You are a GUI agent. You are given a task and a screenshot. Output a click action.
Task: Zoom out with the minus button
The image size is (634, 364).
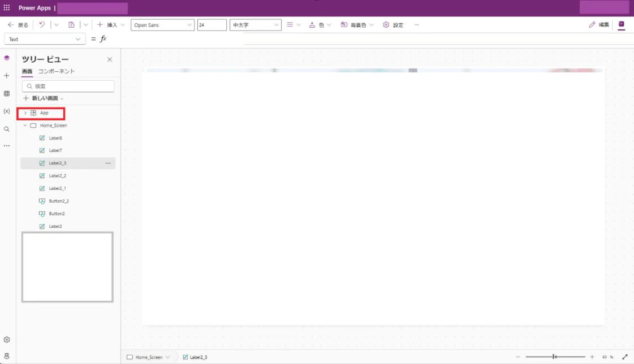click(517, 357)
